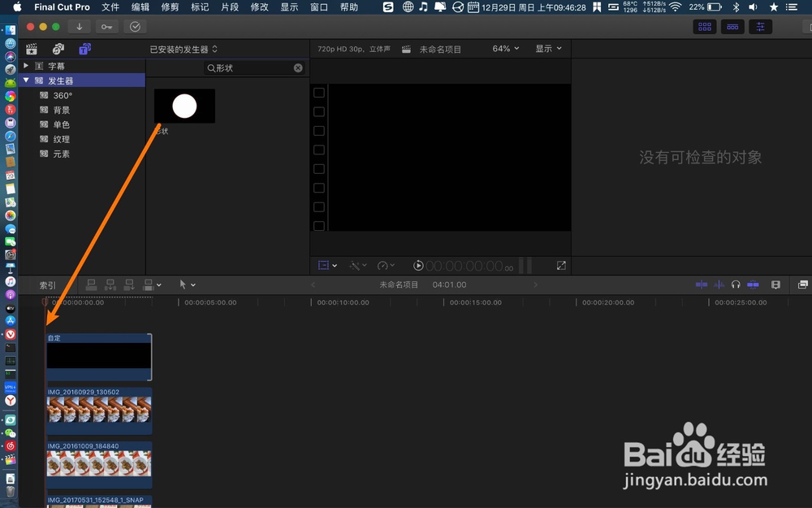Toggle the timeline panel layout button

point(732,27)
